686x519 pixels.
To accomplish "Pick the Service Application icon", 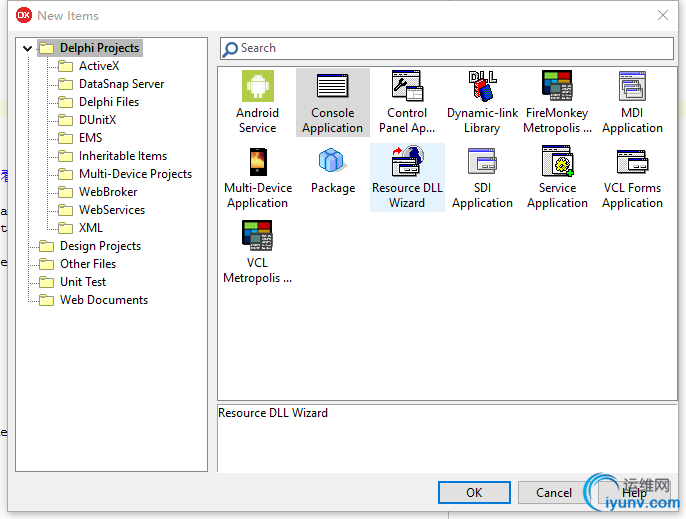I will 557,161.
